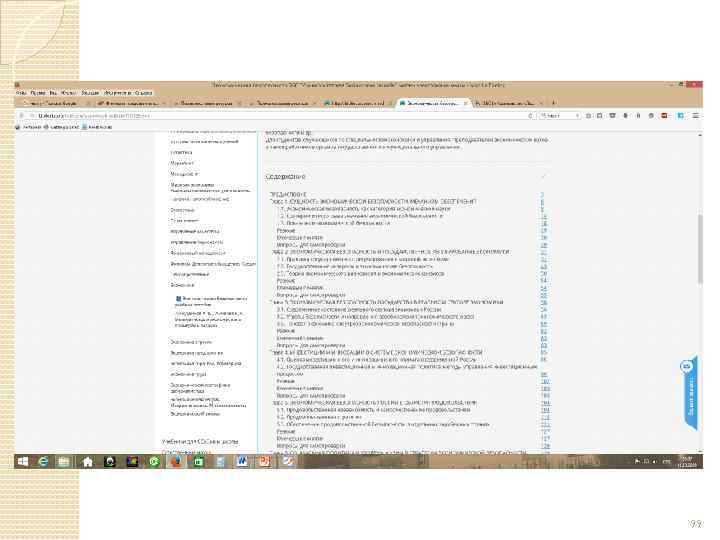Open Word from the taskbar
This screenshot has width=720, height=540.
pos(242,461)
